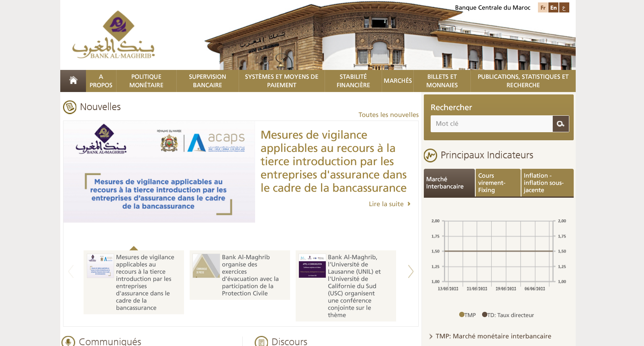Open Politique Monétaire menu

coord(146,81)
